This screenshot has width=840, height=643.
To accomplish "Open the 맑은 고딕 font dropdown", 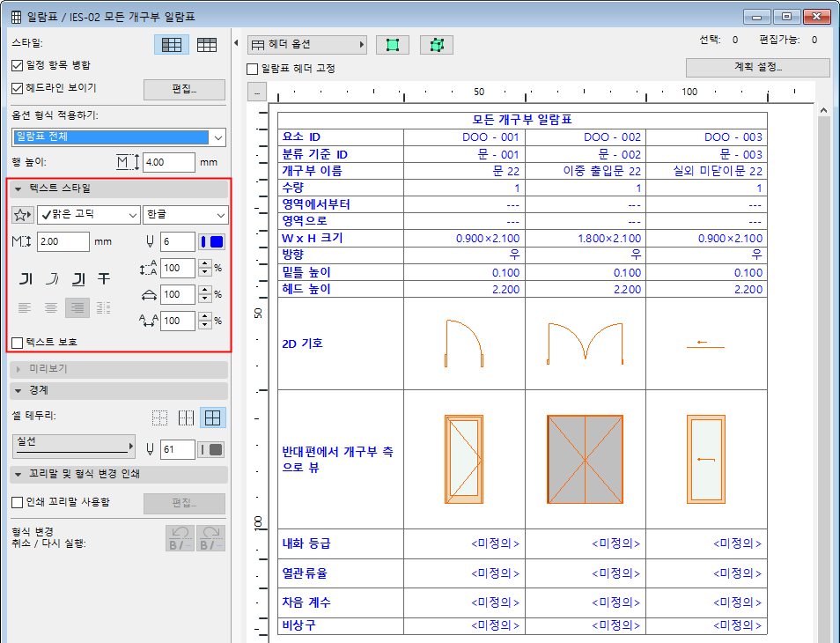I will [88, 215].
